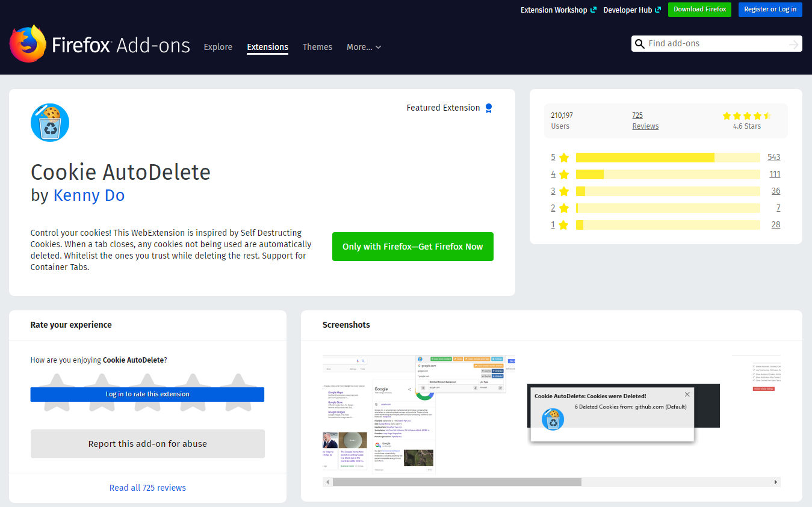Click the 4-star rating bar

[x=668, y=174]
